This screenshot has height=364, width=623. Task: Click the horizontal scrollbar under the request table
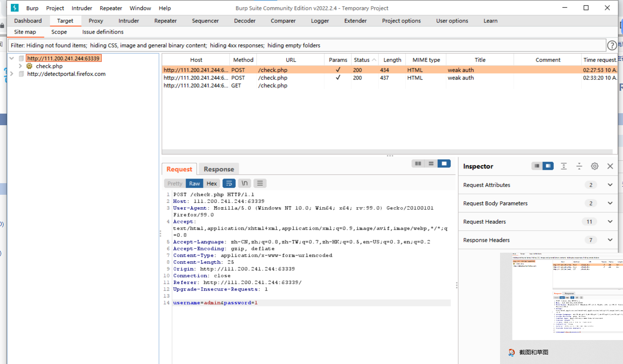coord(387,152)
